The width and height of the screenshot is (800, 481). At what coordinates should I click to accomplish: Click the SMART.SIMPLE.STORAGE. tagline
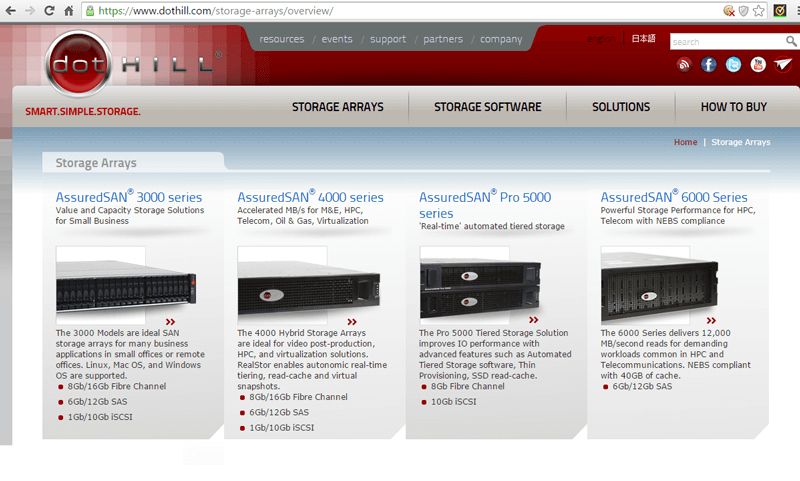83,111
